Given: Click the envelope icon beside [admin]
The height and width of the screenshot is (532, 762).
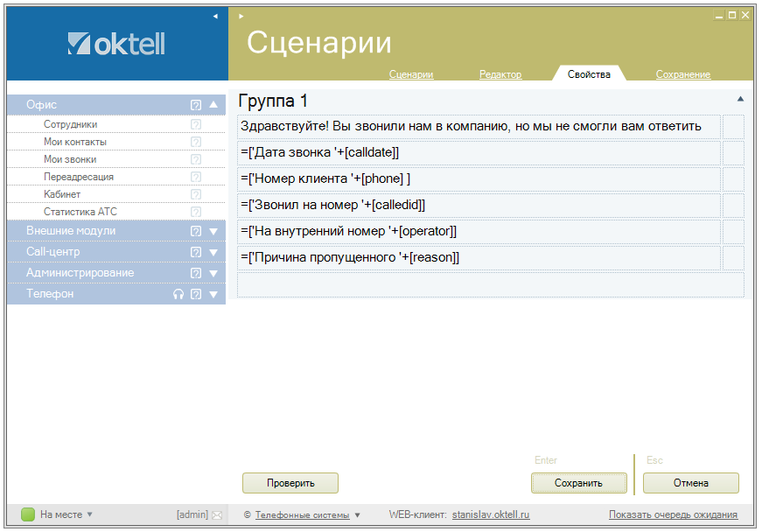Looking at the screenshot, I should click(x=217, y=514).
